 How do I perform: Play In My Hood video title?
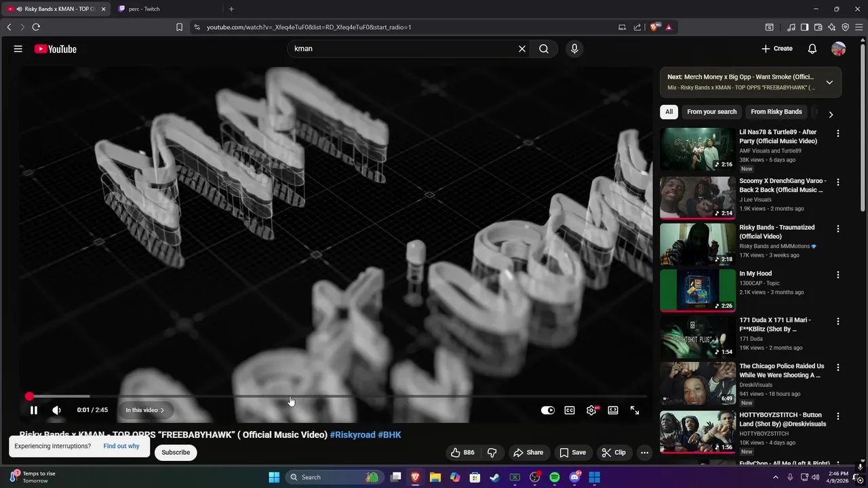pos(755,274)
